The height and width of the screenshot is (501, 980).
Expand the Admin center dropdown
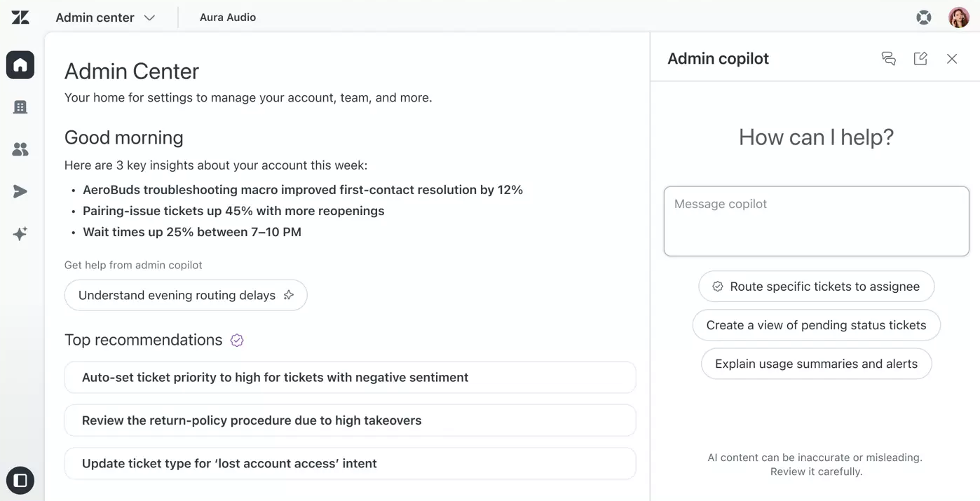104,17
